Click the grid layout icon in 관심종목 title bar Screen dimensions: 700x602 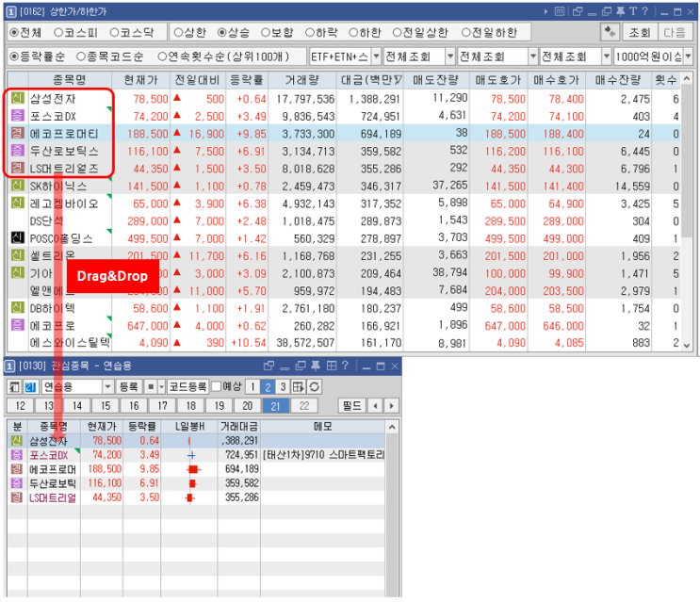click(332, 366)
